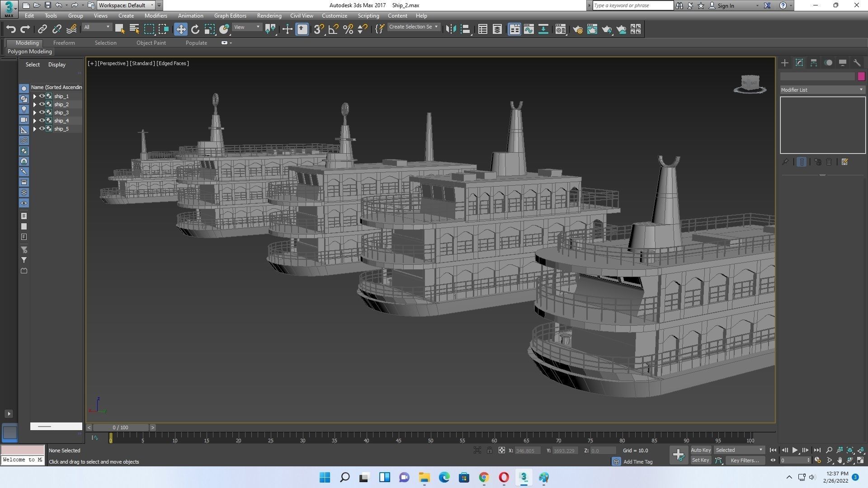Click the Add Time Tag label
This screenshot has width=868, height=488.
pos(638,462)
